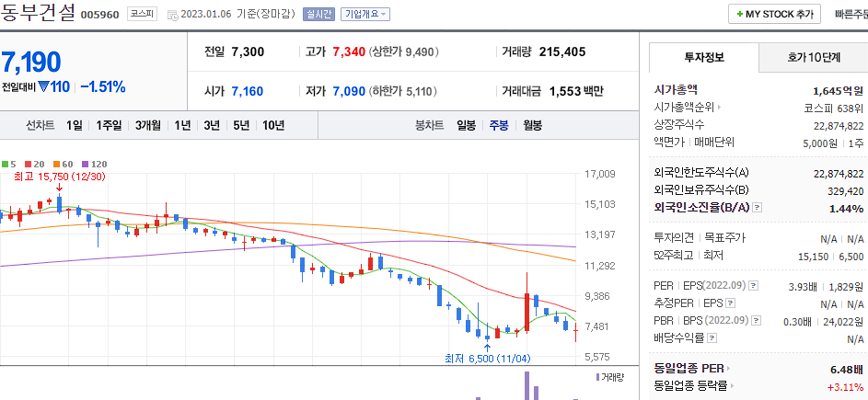Screen dimensions: 868x400
Task: Click the change rate -1.51%
Action: click(x=103, y=86)
